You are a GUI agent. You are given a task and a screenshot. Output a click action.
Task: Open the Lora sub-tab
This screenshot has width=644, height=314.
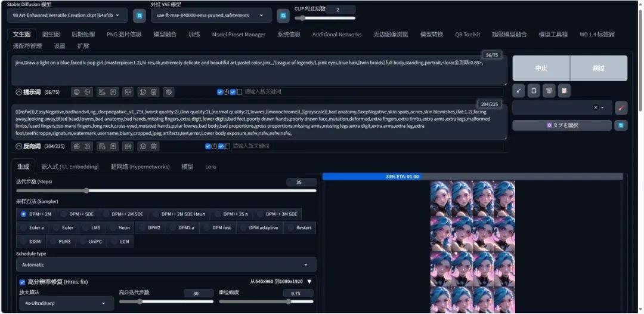pos(210,167)
